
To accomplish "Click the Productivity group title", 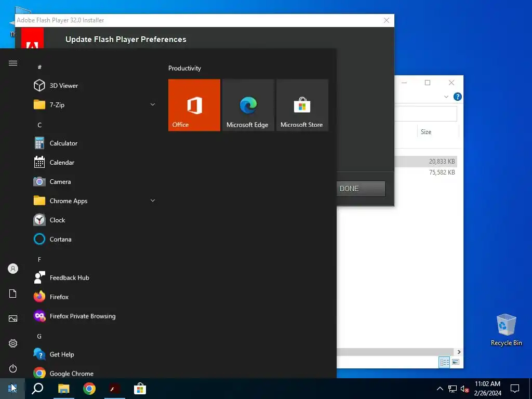I will 184,68.
